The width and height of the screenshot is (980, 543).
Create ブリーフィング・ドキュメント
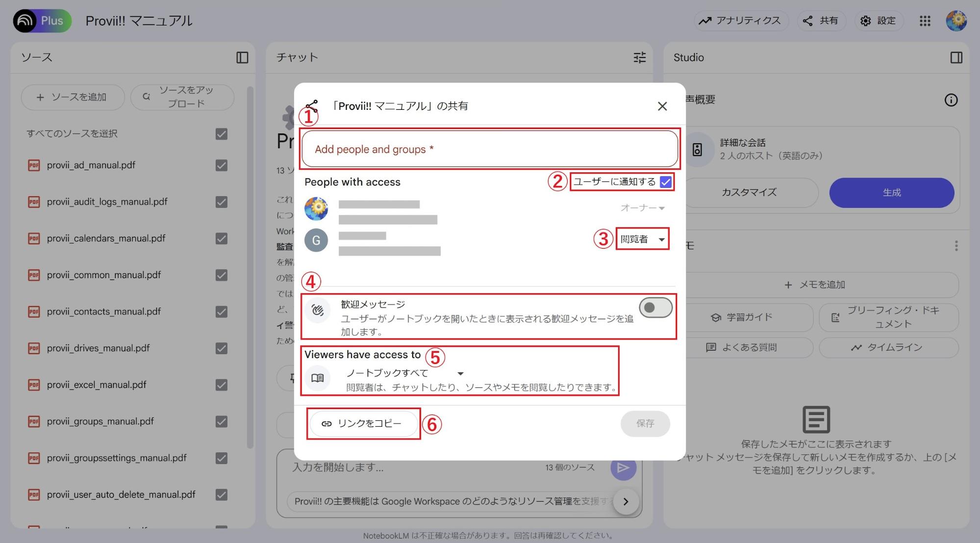888,317
